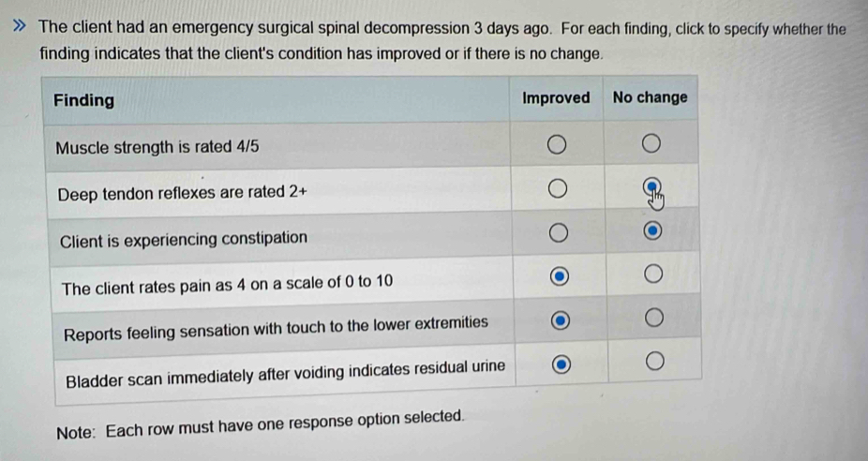Select Improved for lower extremity sensation
868x461 pixels.
coord(559,320)
